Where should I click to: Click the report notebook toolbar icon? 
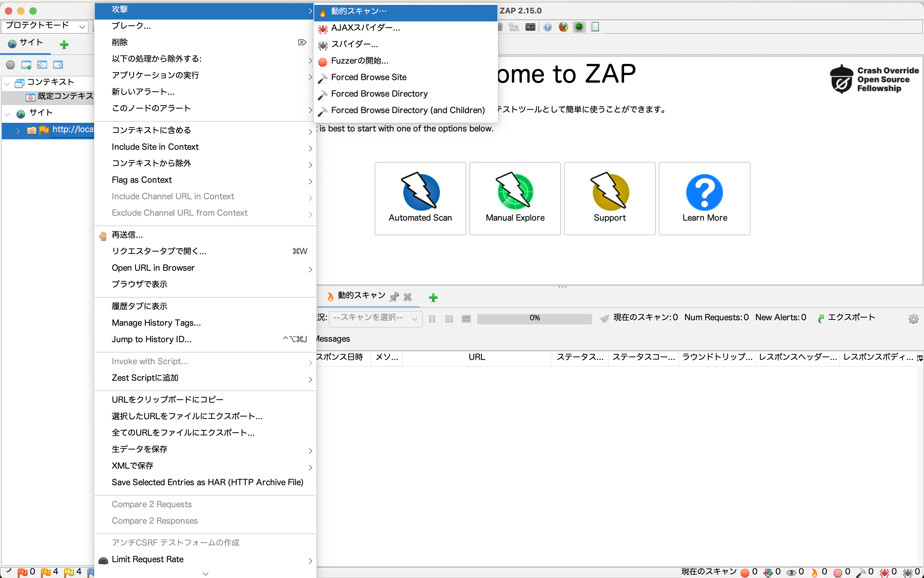pos(595,27)
